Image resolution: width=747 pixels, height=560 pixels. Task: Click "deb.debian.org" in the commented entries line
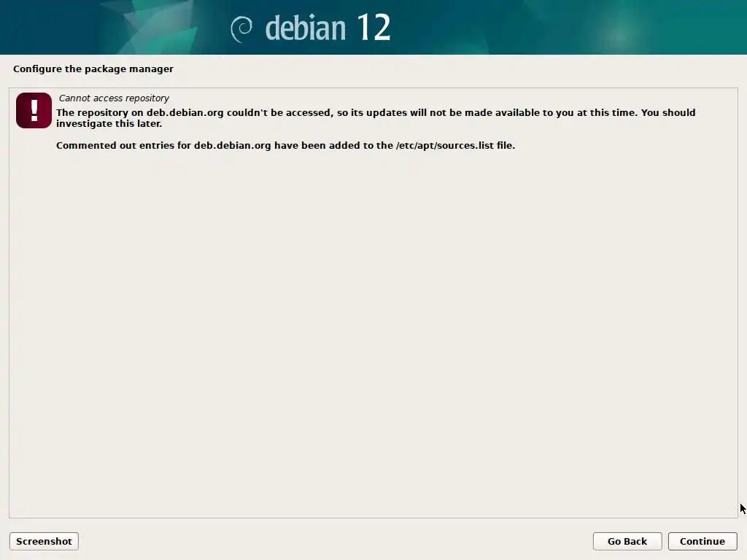233,145
